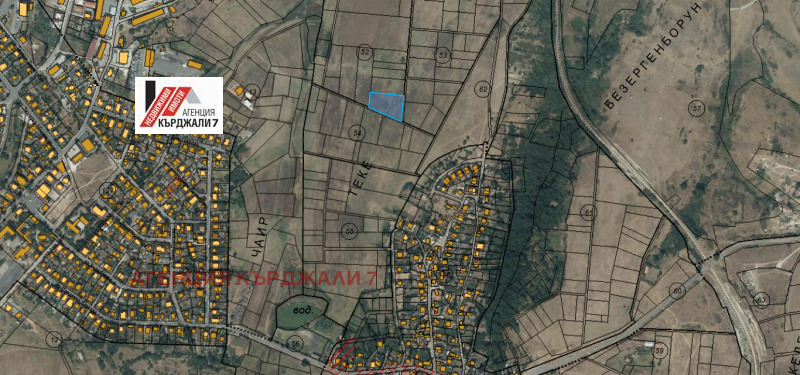The image size is (800, 375).
Task: Click the circled zone marker 54
Action: [x=358, y=134]
